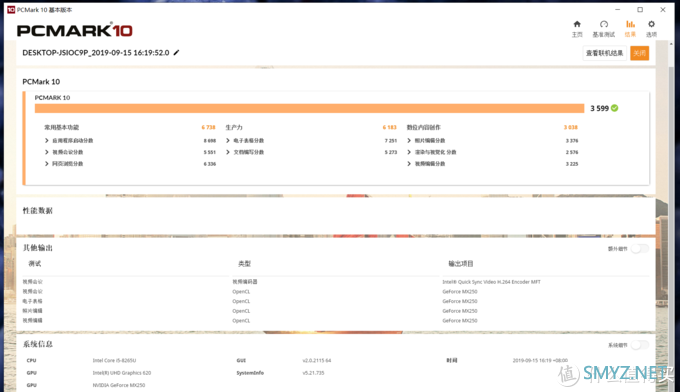
Task: Toggle the 额外细节 switch in 其他输出
Action: 640,248
